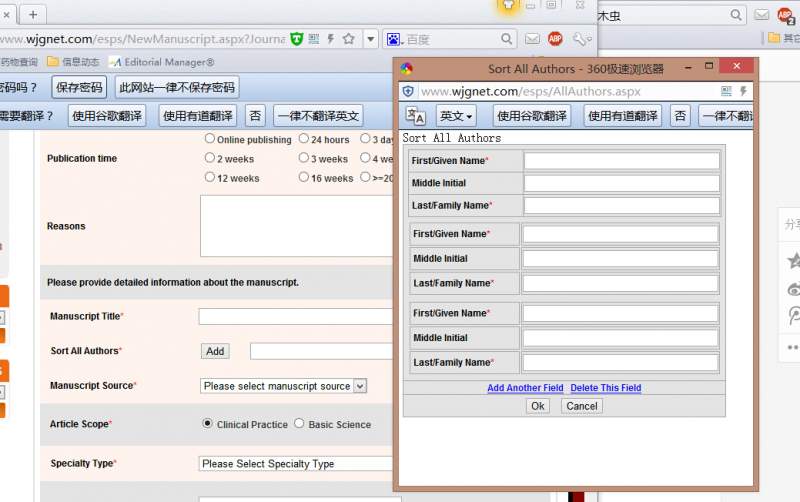
Task: Click Cancel button in Sort All Authors popup
Action: tap(582, 406)
